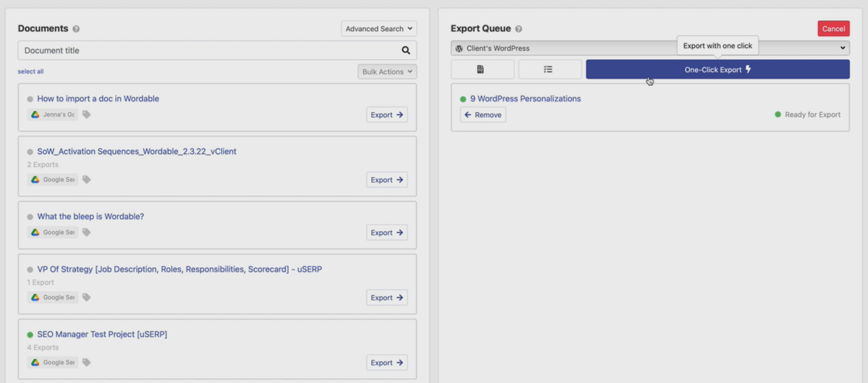
Task: Click the checklist icon button in Export Queue
Action: pos(549,69)
